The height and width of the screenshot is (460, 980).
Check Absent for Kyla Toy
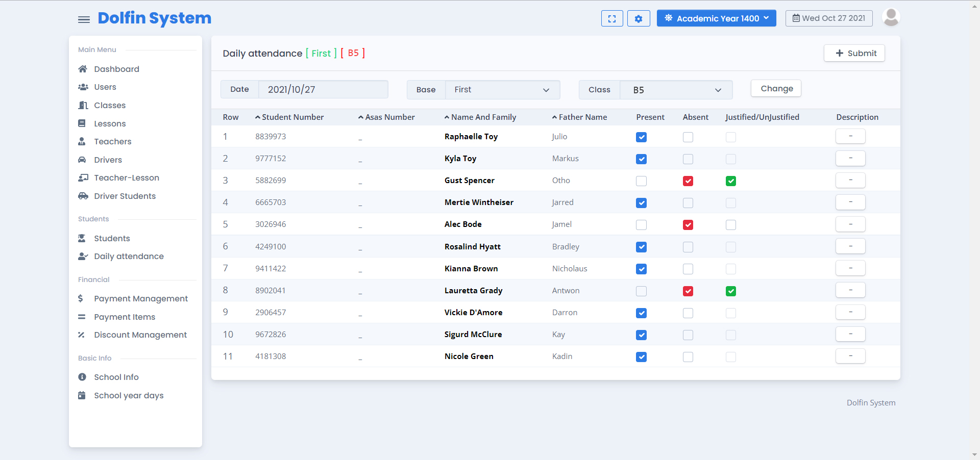(688, 159)
